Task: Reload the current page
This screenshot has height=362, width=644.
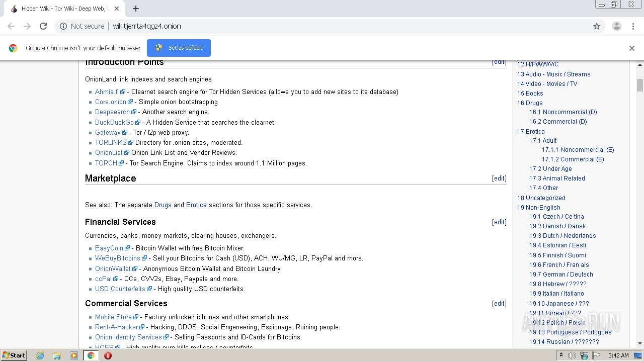Action: 43,26
